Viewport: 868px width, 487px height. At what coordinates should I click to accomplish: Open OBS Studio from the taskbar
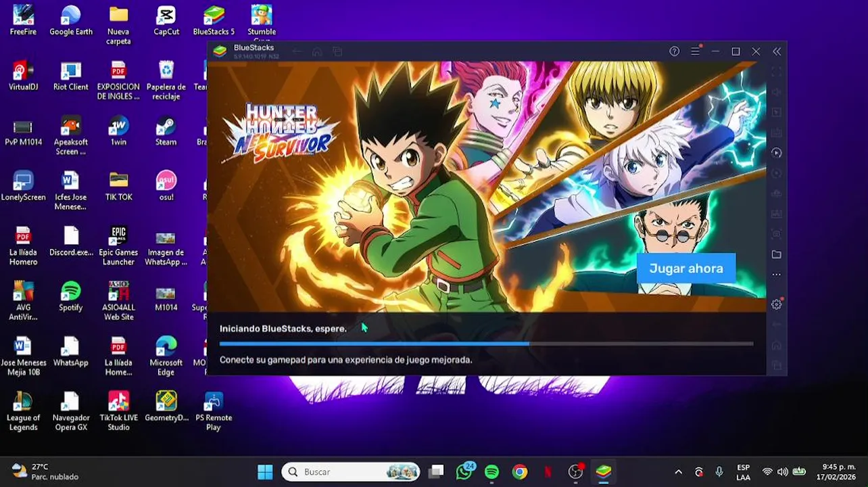click(x=576, y=471)
